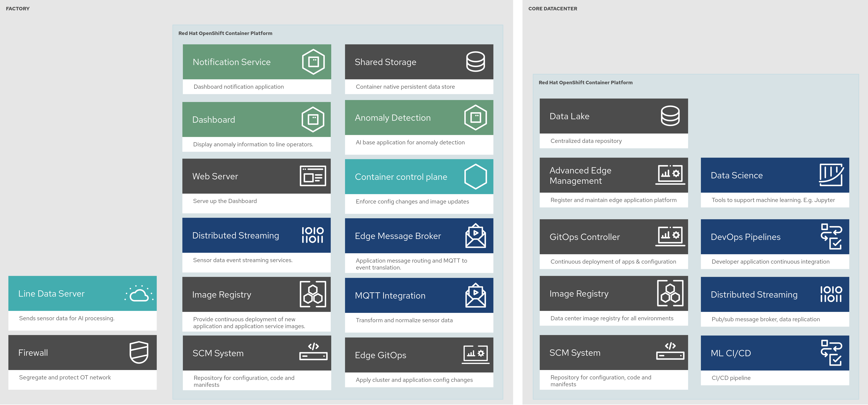Select the ML CI/CD block title
868x405 pixels.
pyautogui.click(x=730, y=353)
